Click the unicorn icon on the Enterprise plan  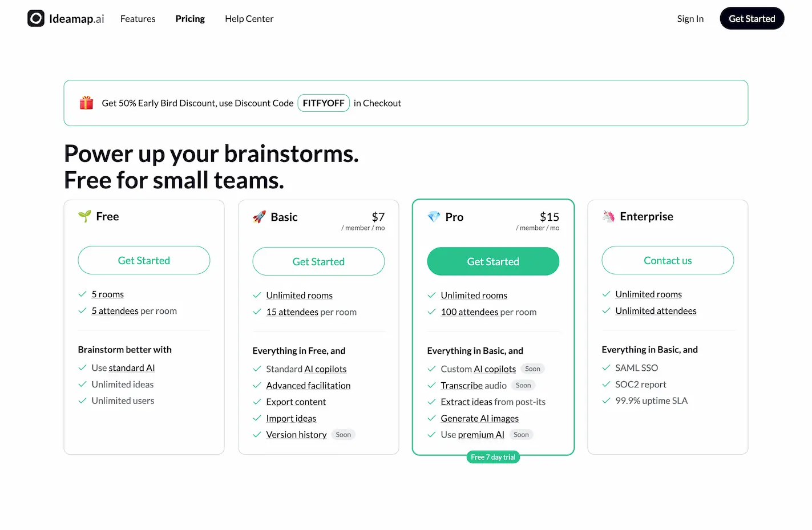pyautogui.click(x=608, y=216)
